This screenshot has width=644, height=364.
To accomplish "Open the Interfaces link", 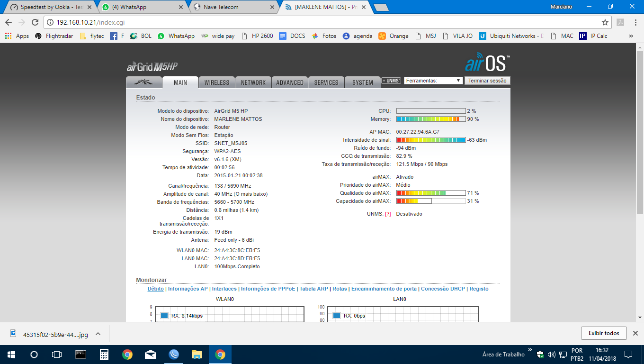I will [x=224, y=289].
